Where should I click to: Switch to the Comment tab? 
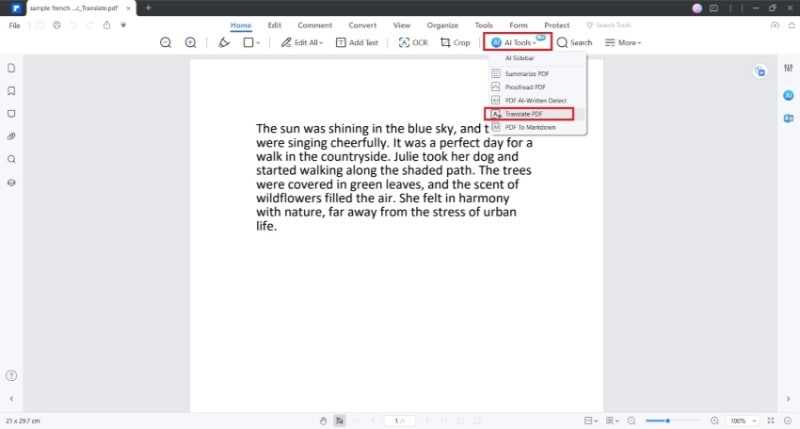pos(315,25)
